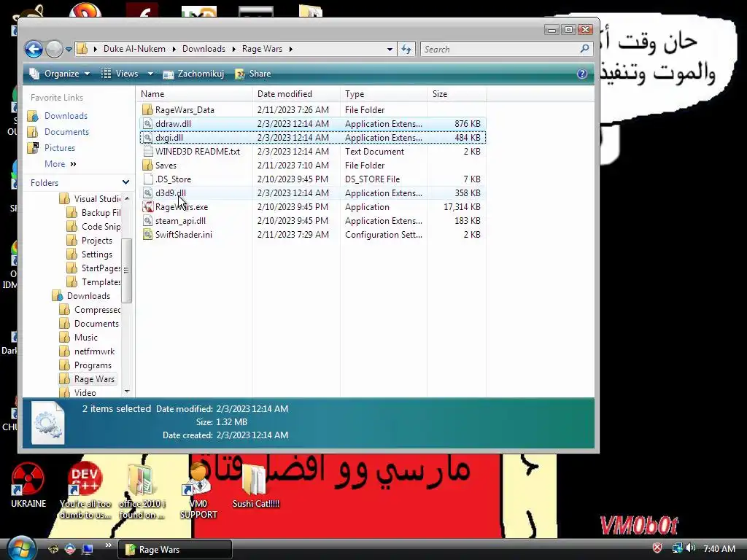Screen dimensions: 747x560
Task: Select Backup Files folder in tree
Action: (x=93, y=212)
